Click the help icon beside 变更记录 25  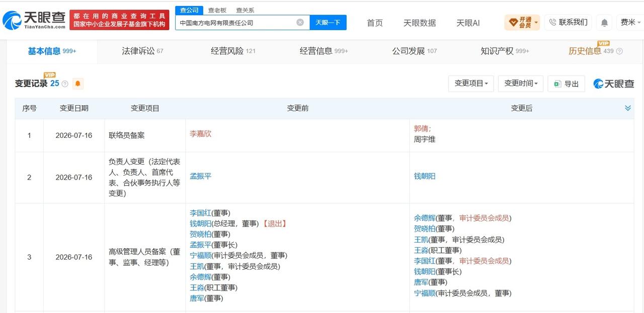point(64,84)
